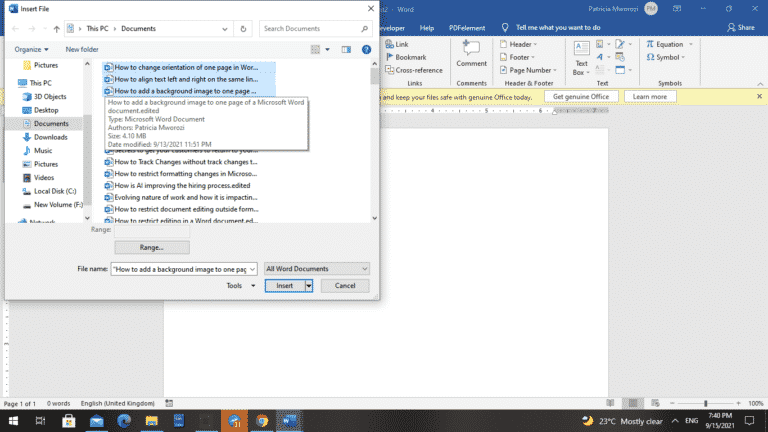Click the Learn more button
This screenshot has width=768, height=432.
(649, 97)
